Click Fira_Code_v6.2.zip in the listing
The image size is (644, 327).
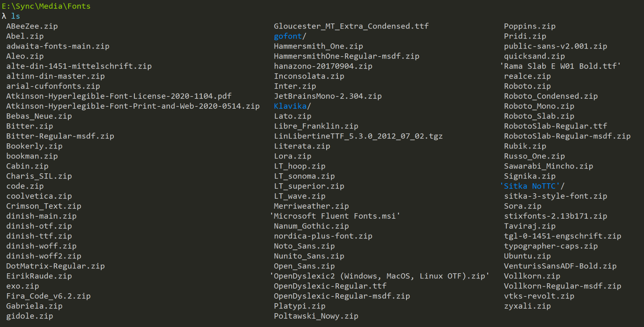coord(48,296)
